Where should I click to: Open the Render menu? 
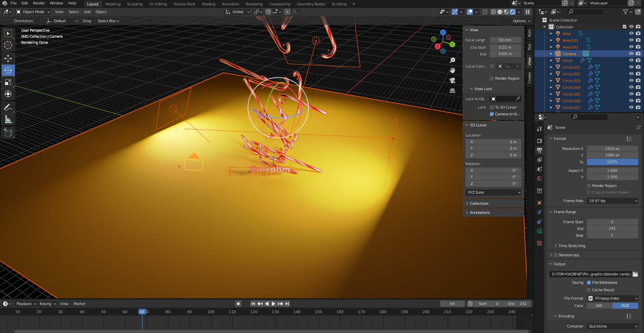coord(39,3)
